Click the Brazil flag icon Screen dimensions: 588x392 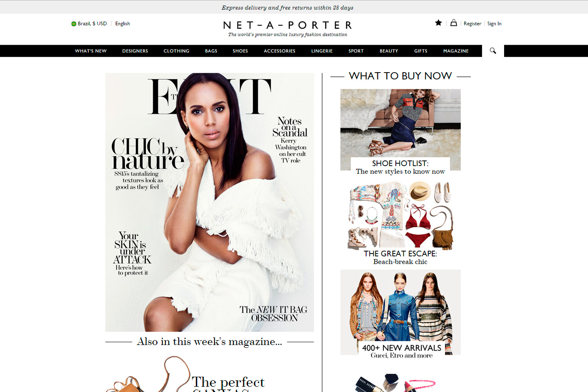click(x=74, y=24)
